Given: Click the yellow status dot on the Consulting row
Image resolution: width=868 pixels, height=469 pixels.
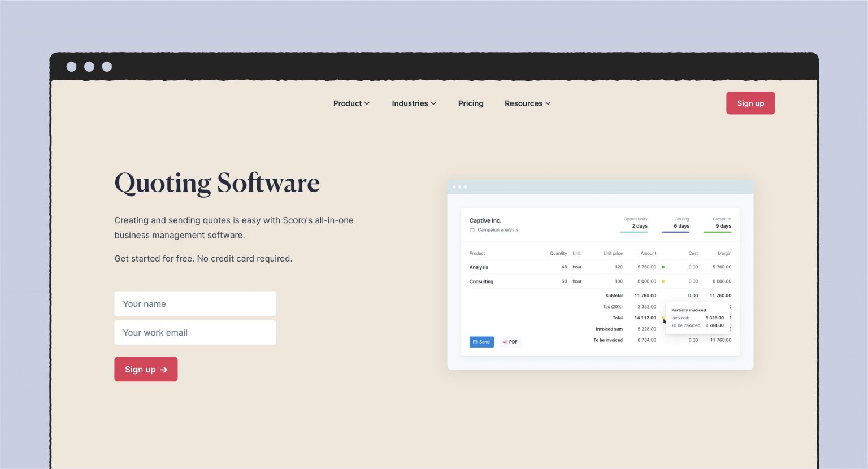Looking at the screenshot, I should click(x=663, y=281).
